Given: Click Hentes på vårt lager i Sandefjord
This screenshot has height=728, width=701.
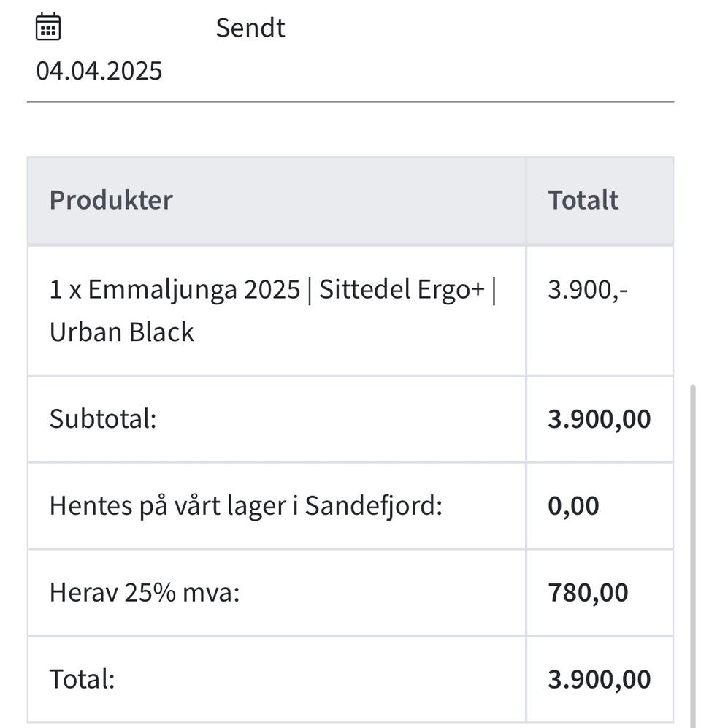Looking at the screenshot, I should click(245, 505).
